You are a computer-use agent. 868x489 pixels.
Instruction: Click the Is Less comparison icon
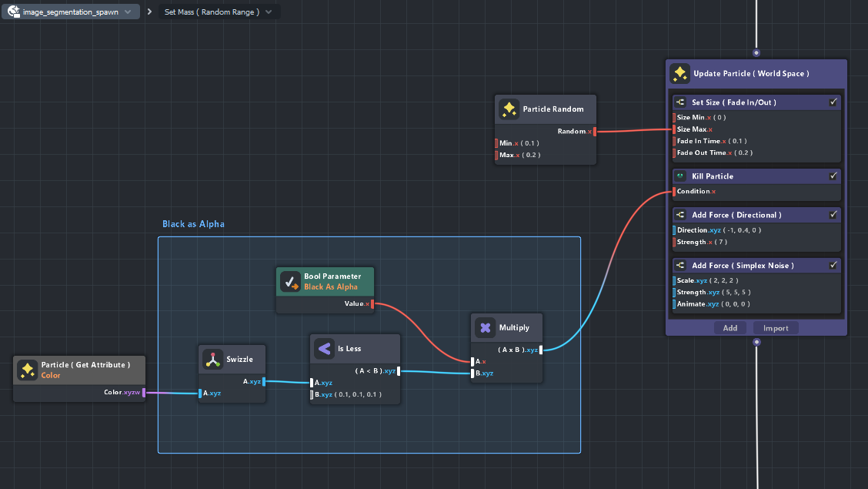(x=324, y=349)
